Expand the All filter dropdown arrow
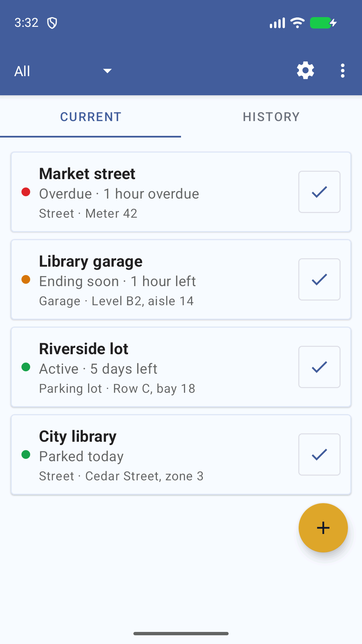The width and height of the screenshot is (362, 644). (107, 71)
